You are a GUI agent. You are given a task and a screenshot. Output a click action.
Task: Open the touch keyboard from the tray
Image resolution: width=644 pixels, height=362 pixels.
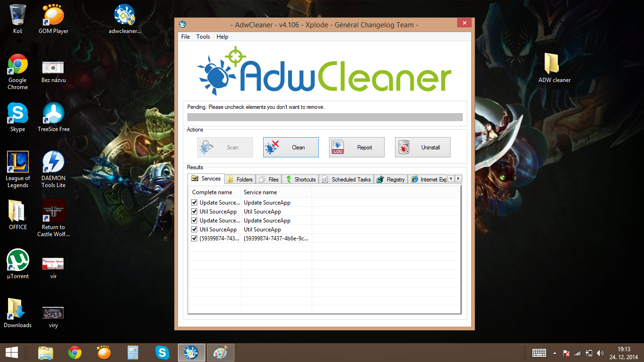(539, 353)
